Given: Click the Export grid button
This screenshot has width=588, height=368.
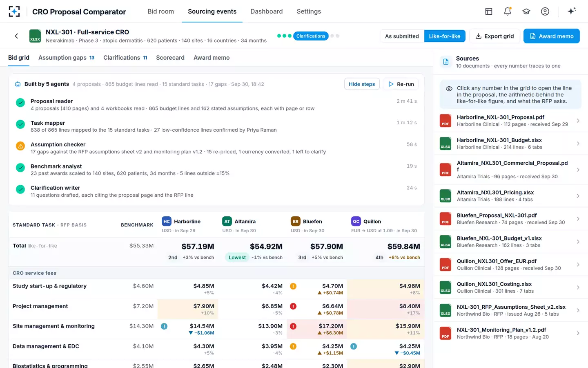Looking at the screenshot, I should coord(494,36).
